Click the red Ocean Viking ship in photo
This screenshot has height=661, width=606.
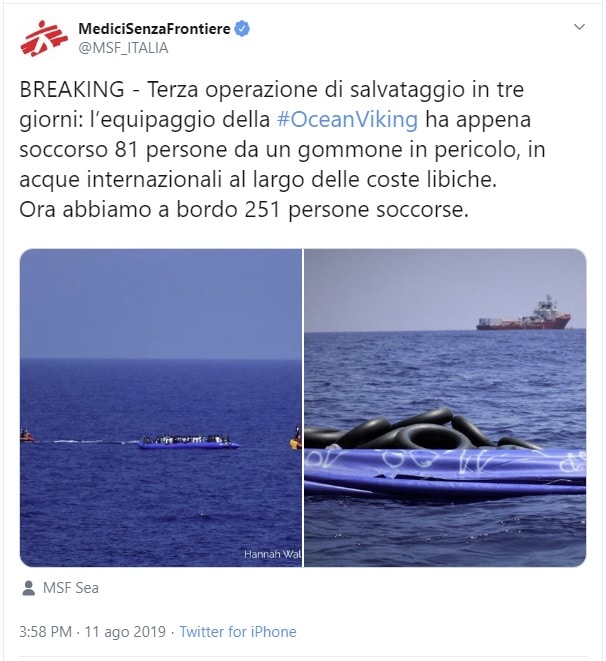[x=524, y=314]
